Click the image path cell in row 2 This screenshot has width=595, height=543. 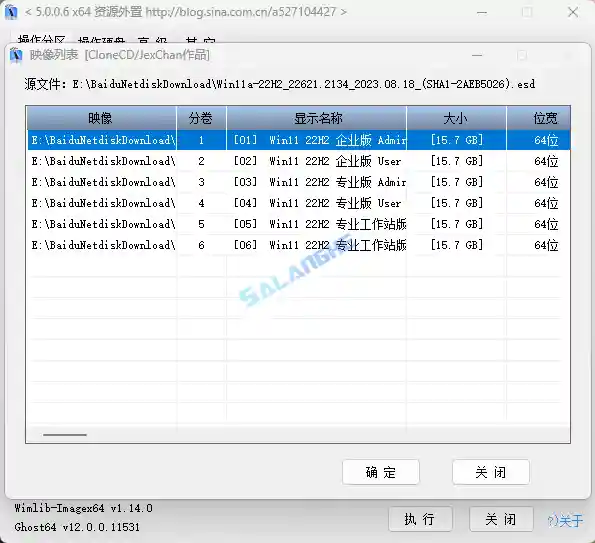102,161
